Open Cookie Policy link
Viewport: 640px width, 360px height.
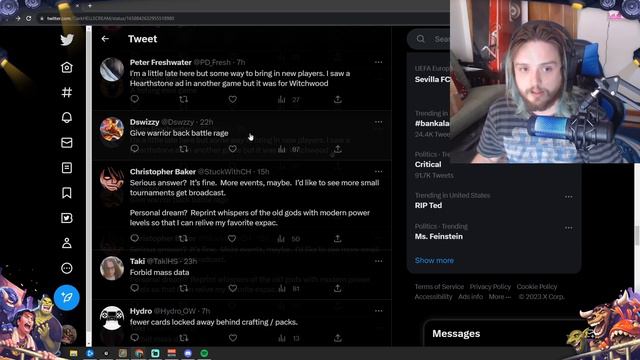coord(537,287)
